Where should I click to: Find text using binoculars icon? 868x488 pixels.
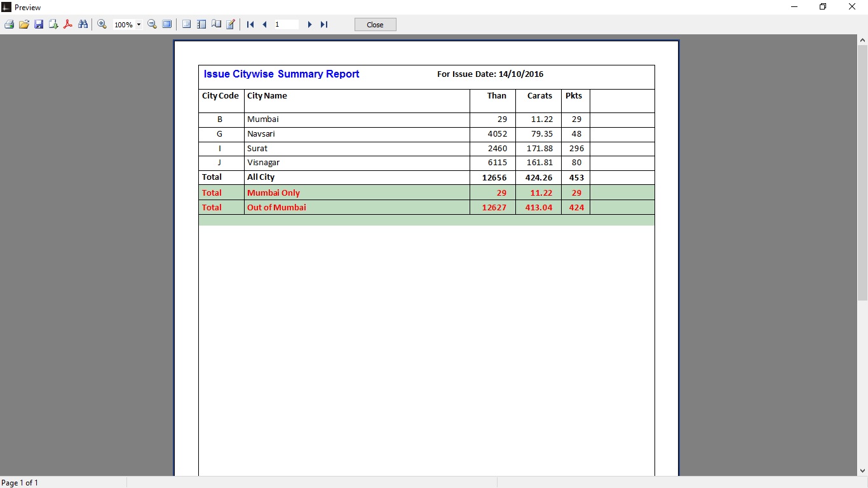coord(83,24)
